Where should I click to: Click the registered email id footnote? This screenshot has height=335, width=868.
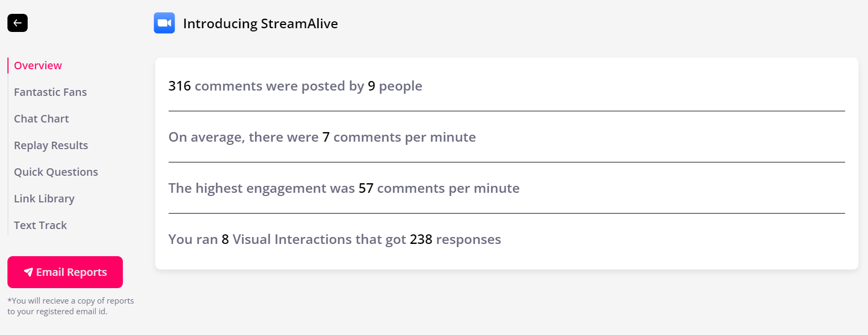(71, 306)
